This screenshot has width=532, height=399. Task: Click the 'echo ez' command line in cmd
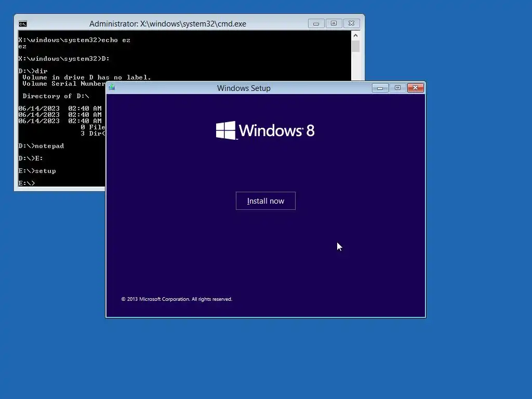[x=74, y=40]
